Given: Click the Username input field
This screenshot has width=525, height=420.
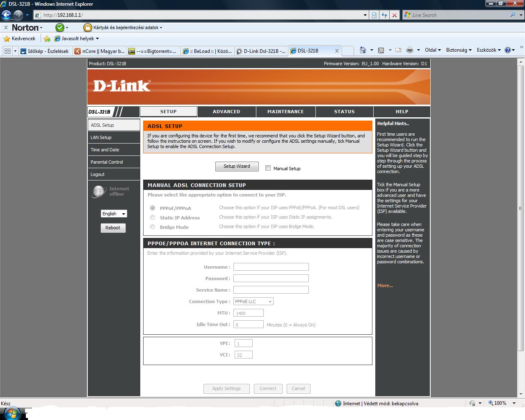Looking at the screenshot, I should tap(271, 267).
